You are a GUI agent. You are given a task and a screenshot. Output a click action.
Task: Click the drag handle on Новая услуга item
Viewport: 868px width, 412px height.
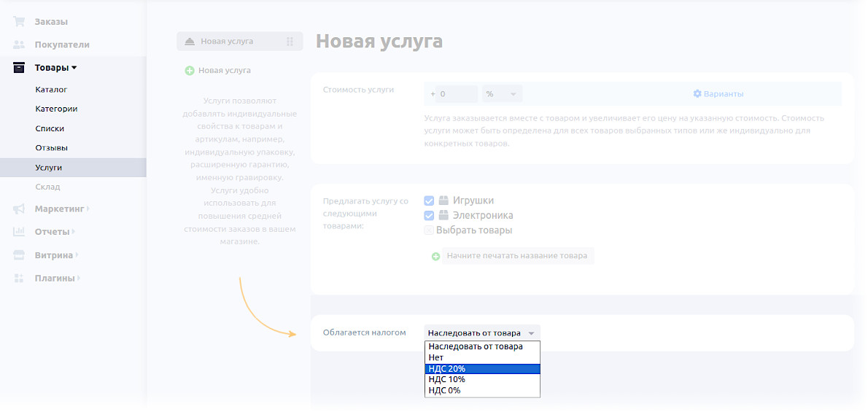click(x=290, y=42)
